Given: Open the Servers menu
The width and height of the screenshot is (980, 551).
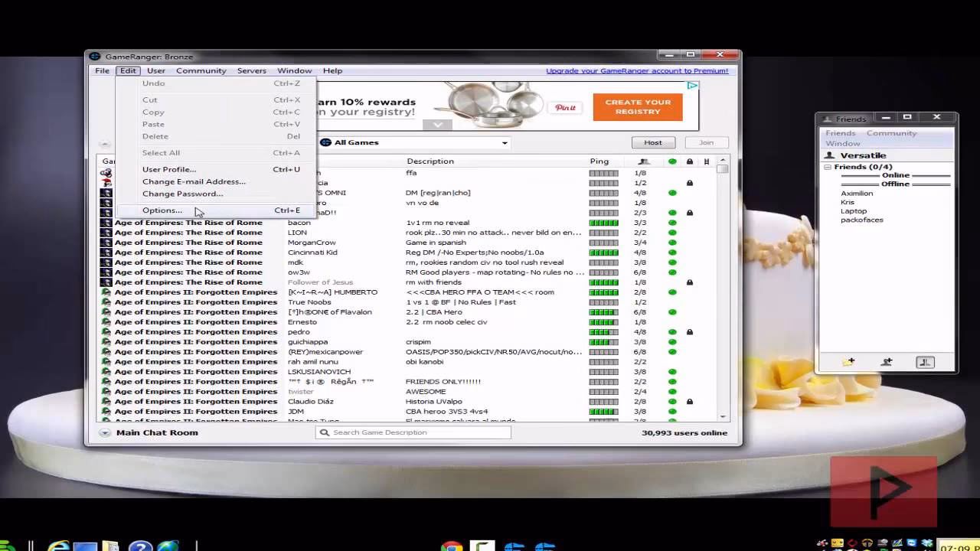Looking at the screenshot, I should coord(252,70).
